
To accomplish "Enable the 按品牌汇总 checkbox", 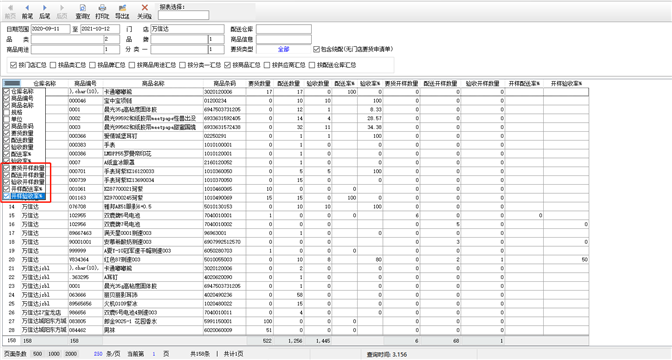I will [92, 65].
